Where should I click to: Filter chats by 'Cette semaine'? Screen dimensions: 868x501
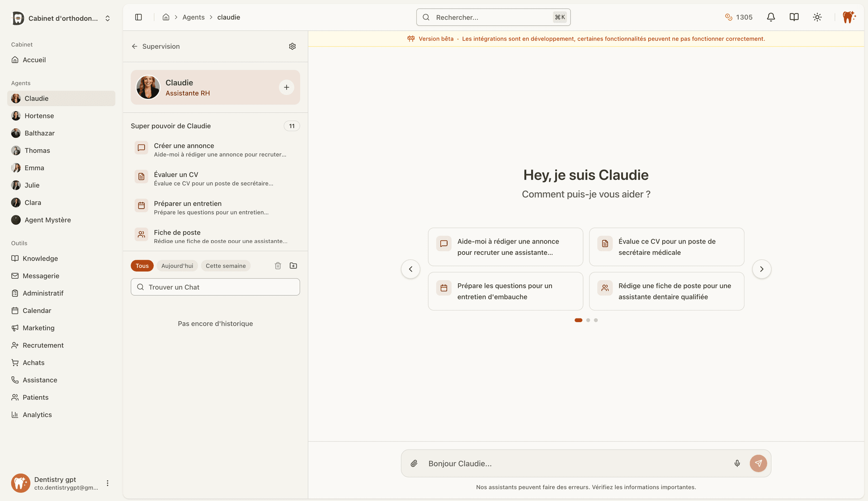(x=226, y=266)
